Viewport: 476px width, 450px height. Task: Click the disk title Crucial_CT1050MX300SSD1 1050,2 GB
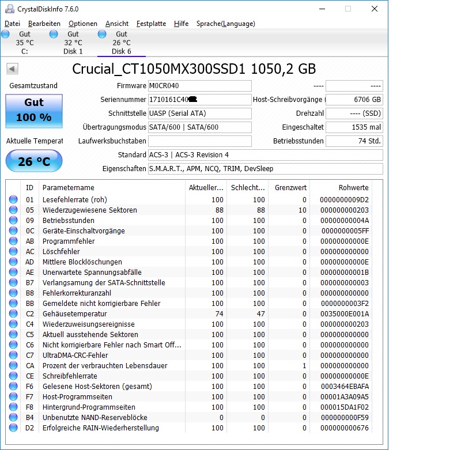[x=194, y=69]
